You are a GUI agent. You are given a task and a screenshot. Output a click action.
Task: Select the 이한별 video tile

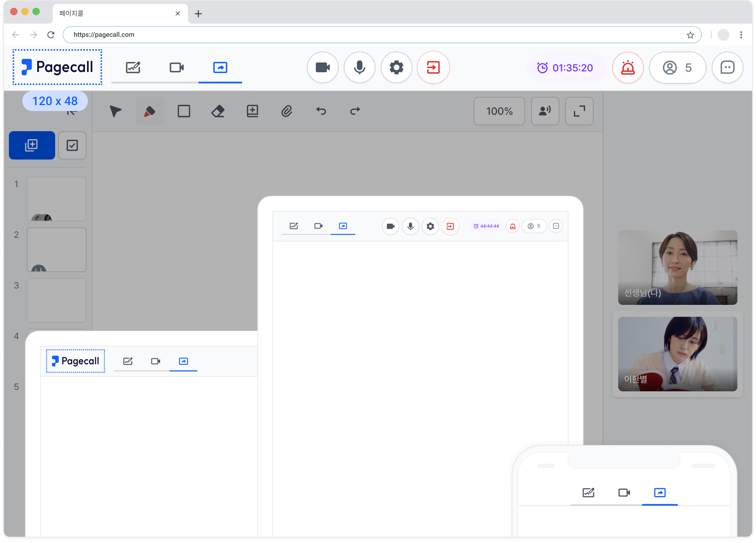[x=678, y=354]
